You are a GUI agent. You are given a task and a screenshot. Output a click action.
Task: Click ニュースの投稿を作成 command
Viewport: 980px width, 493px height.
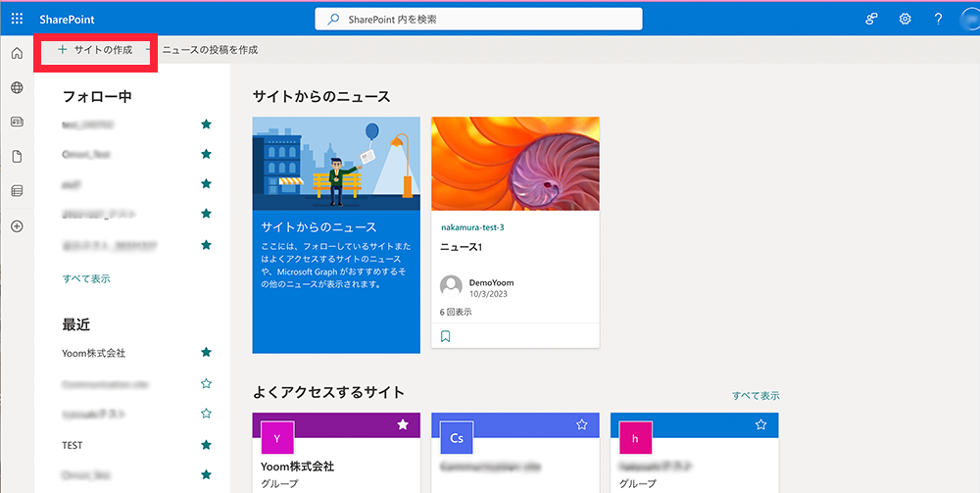tap(210, 50)
